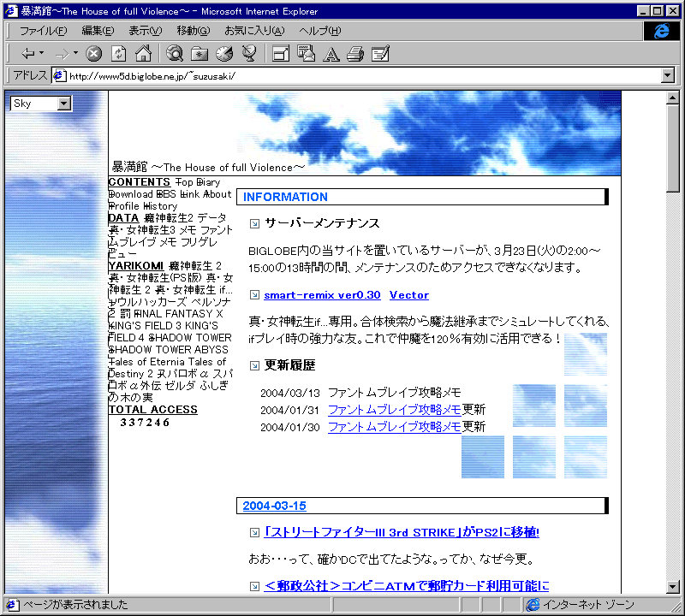Open the Search pane toolbar icon
The image size is (685, 616).
(175, 54)
